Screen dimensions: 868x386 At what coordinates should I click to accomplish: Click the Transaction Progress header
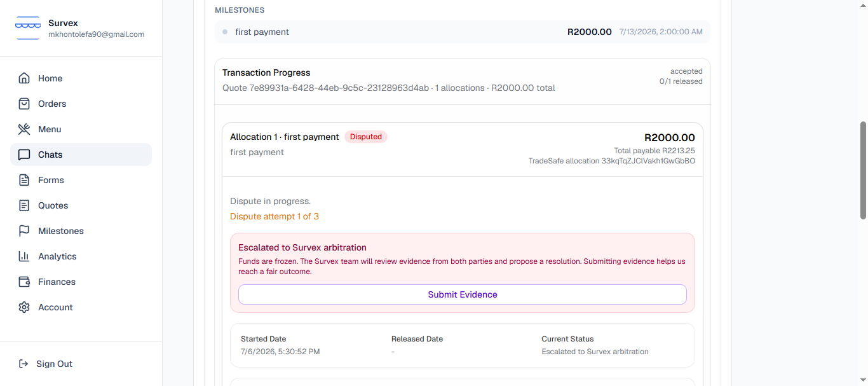click(x=266, y=72)
